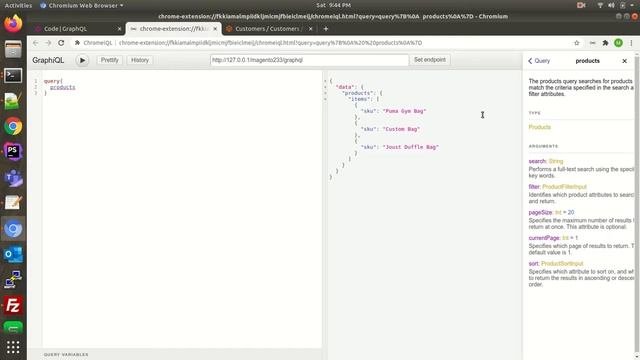Focus the GraphQL endpoint URL field
This screenshot has width=640, height=360.
click(x=309, y=60)
